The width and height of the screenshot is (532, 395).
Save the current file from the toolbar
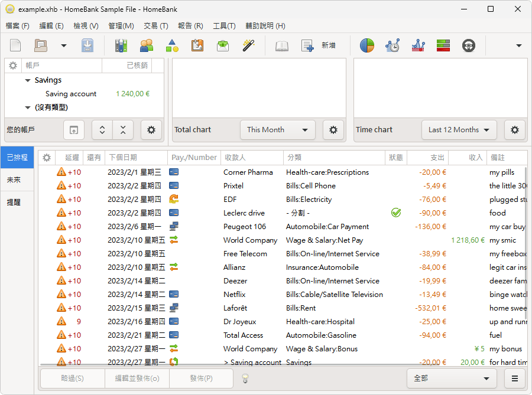(87, 45)
